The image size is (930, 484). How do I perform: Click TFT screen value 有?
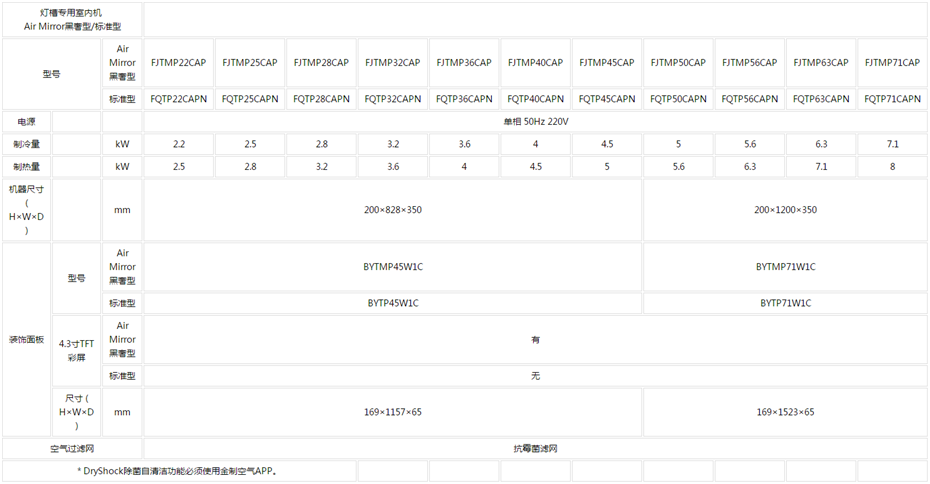[536, 340]
